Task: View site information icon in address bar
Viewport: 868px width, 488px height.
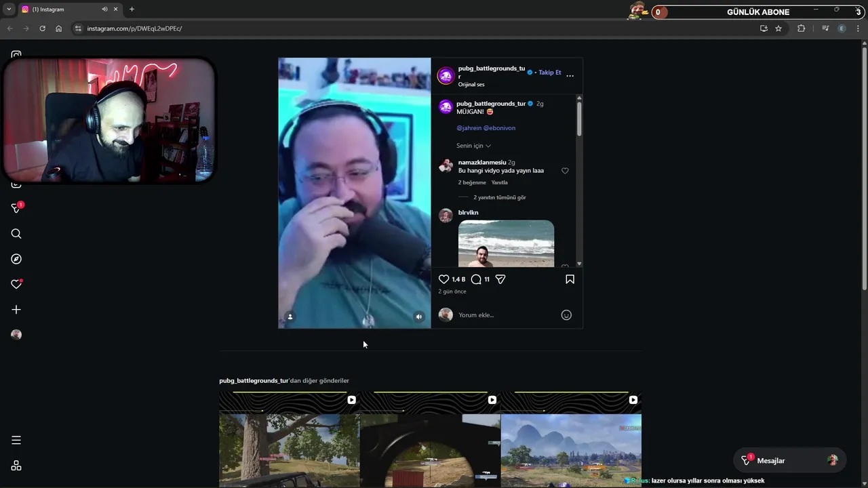Action: [x=78, y=28]
